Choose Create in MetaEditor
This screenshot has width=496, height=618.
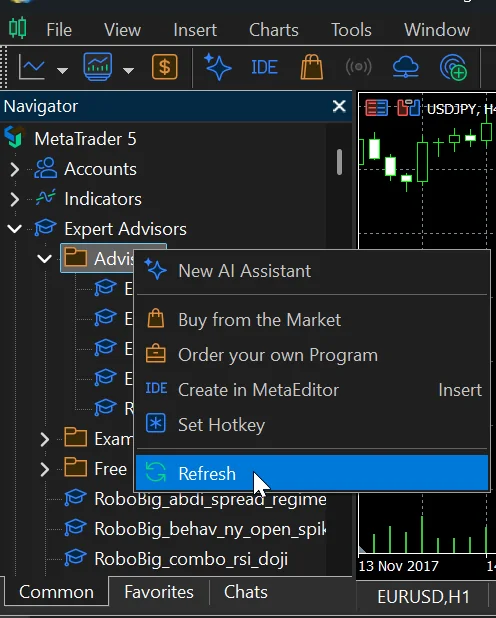pyautogui.click(x=312, y=390)
